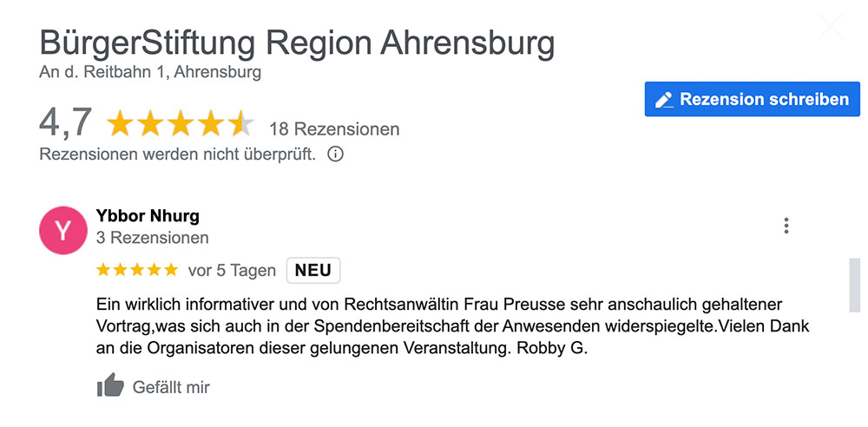Click the Gefällt mir label

[171, 387]
